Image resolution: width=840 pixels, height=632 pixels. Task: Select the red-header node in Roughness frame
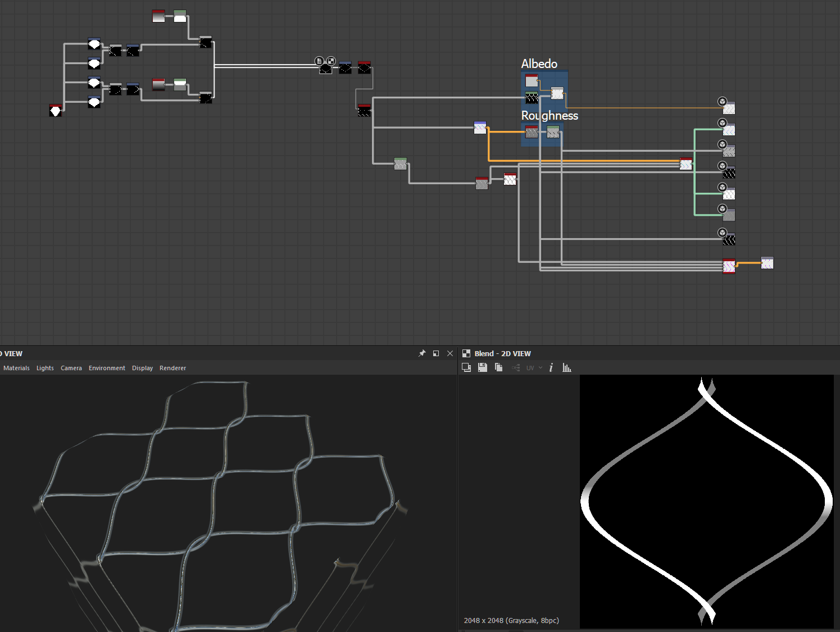pyautogui.click(x=532, y=131)
